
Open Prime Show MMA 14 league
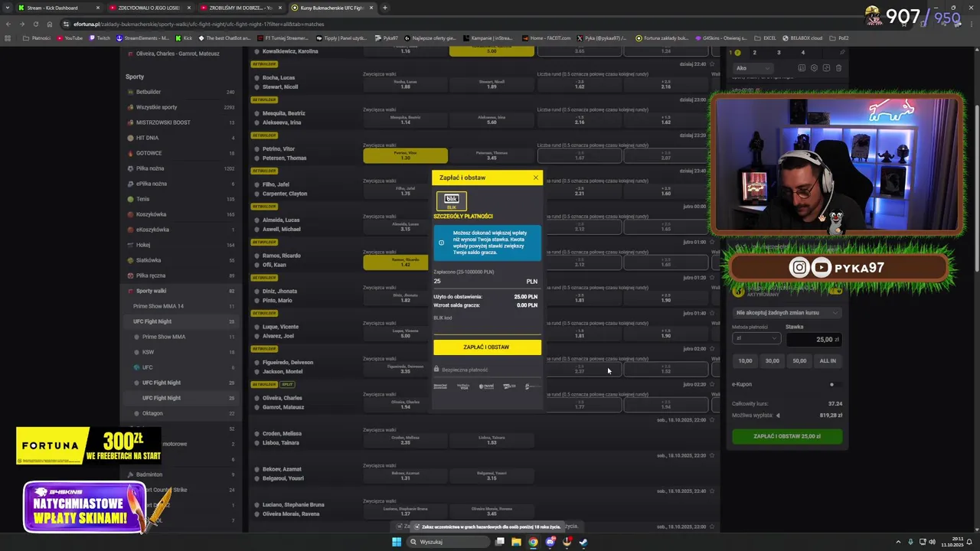181,306
